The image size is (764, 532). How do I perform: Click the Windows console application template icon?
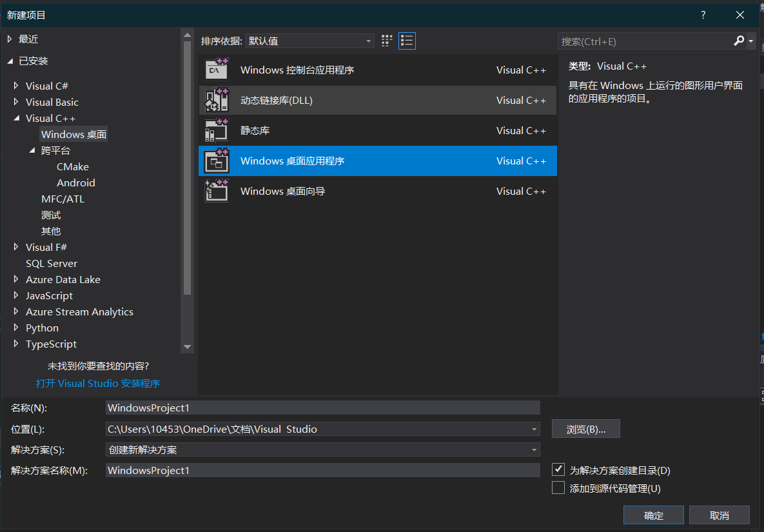coord(217,70)
